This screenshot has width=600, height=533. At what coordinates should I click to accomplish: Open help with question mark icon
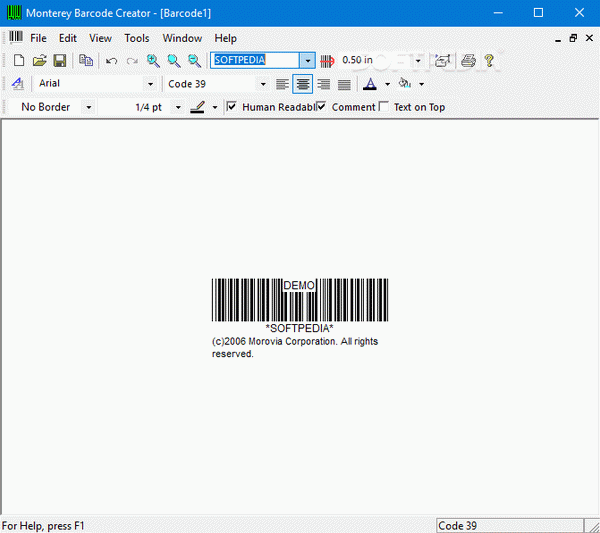[x=489, y=60]
